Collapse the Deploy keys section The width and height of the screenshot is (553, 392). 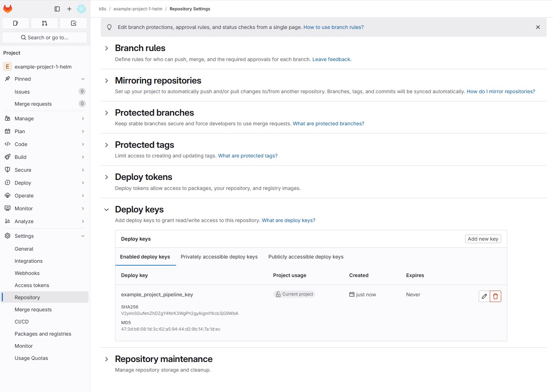pos(106,210)
